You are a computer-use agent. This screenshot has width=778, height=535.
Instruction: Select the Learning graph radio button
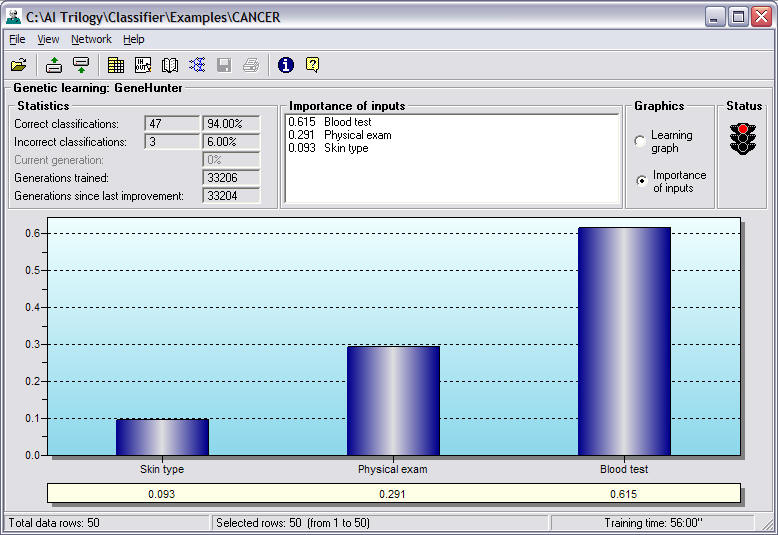(640, 141)
